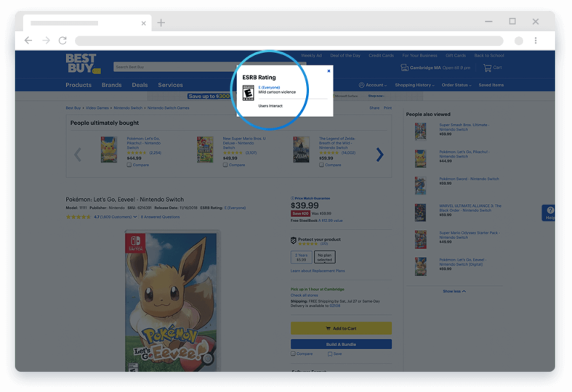
Task: Click the Eevee game cover image
Action: 171,303
